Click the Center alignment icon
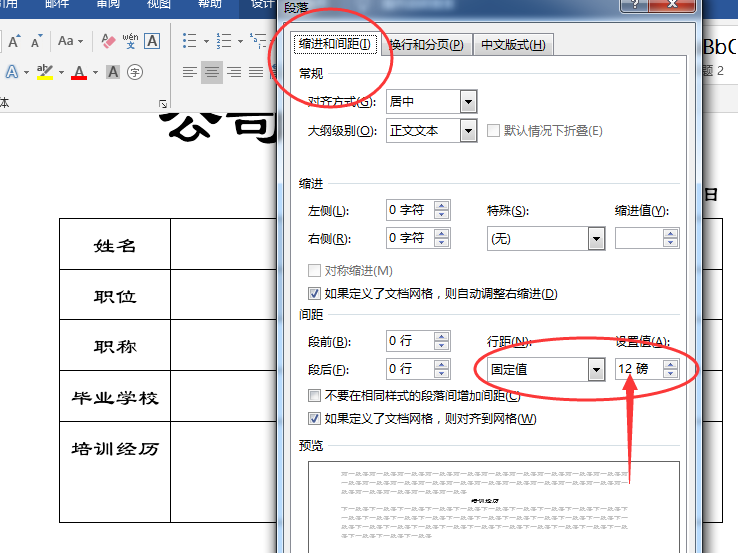The height and width of the screenshot is (553, 738). coord(212,72)
